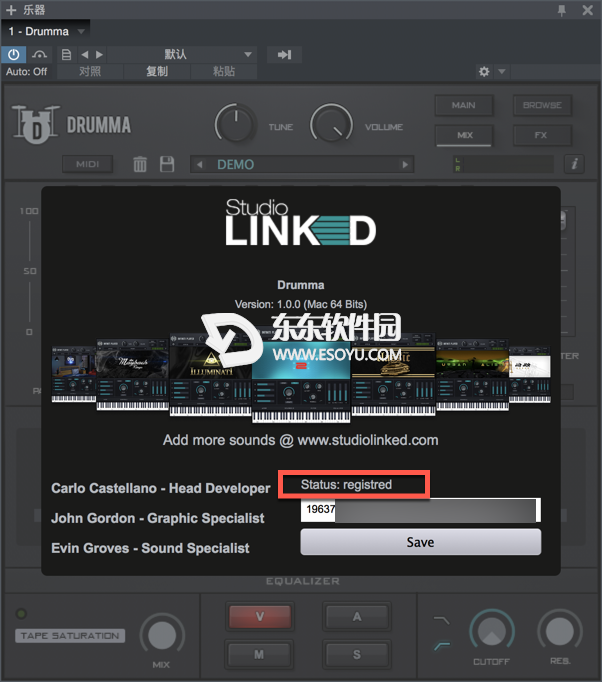Go to next preset with right arrow
Image resolution: width=602 pixels, height=682 pixels.
tap(100, 55)
